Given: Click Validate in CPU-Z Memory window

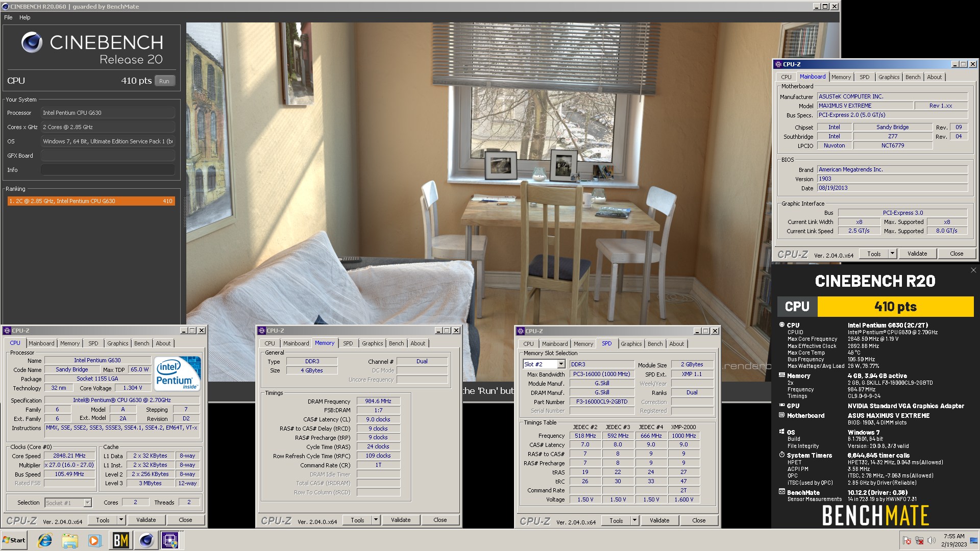Looking at the screenshot, I should click(x=401, y=520).
